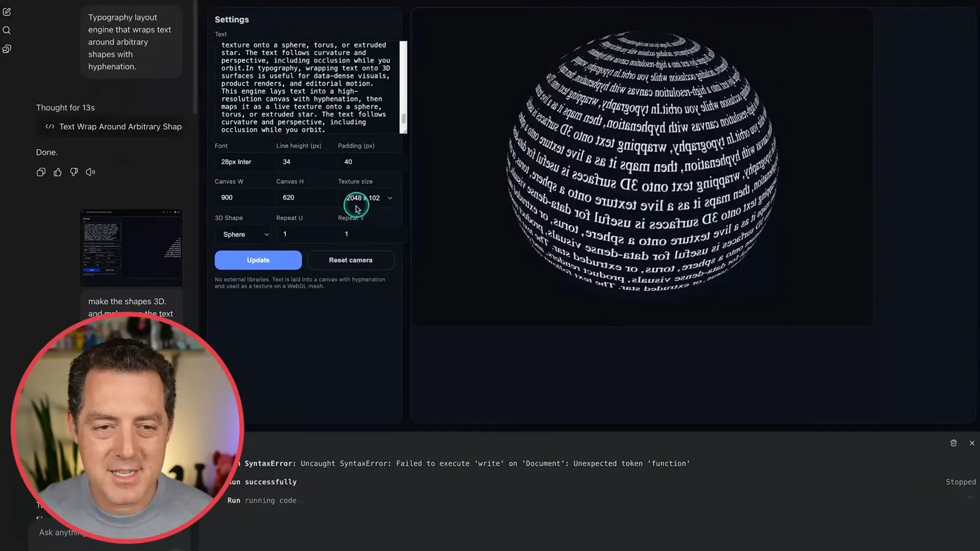Edit the Canvas W field value 900

[244, 198]
